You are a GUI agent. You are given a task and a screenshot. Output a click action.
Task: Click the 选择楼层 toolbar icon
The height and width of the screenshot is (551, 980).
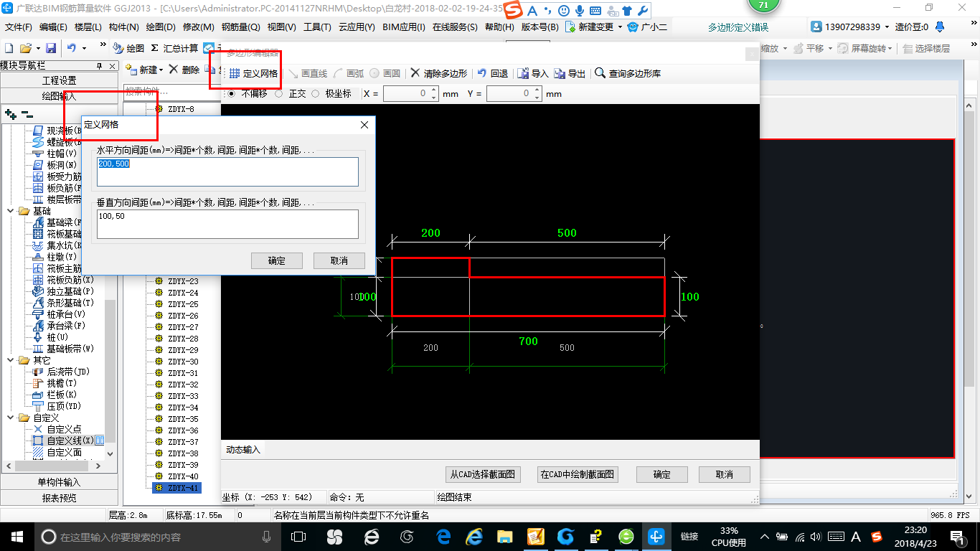(926, 48)
